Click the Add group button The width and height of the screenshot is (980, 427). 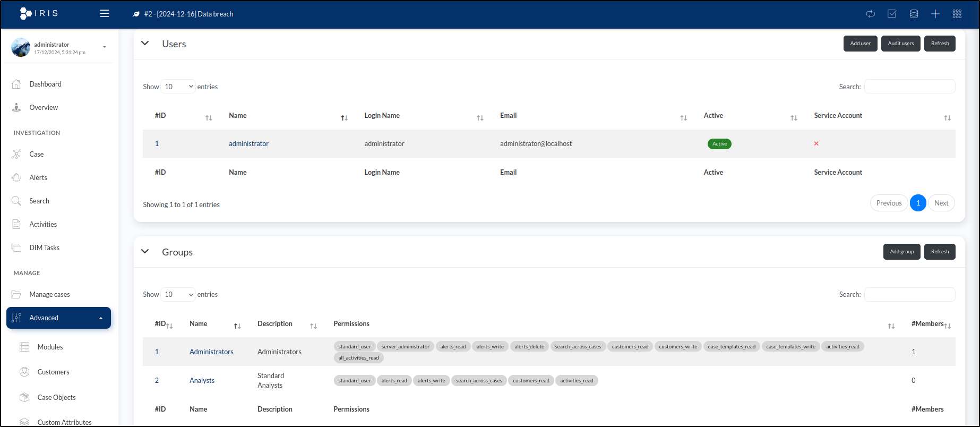point(902,252)
